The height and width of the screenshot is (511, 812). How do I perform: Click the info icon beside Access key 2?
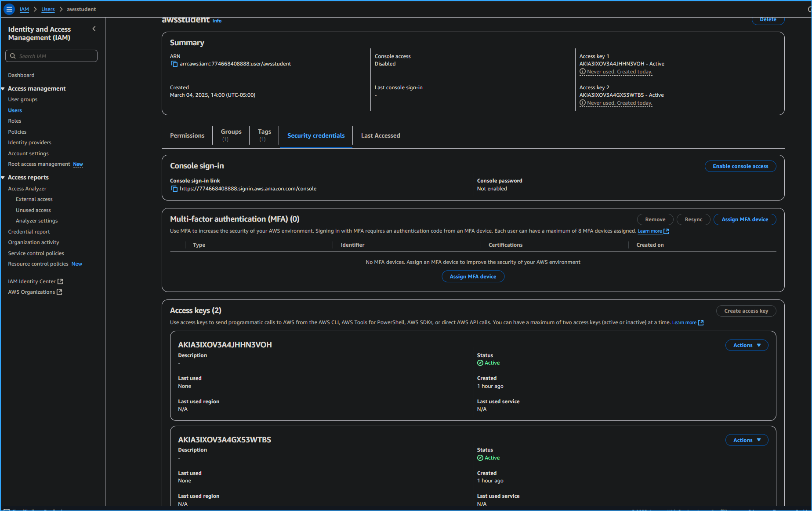click(x=582, y=102)
